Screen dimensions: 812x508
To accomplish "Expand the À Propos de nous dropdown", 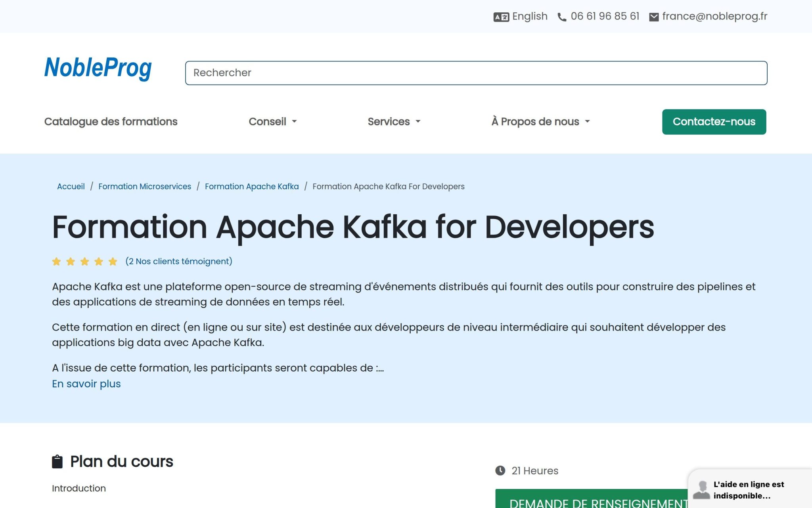I will pos(541,121).
